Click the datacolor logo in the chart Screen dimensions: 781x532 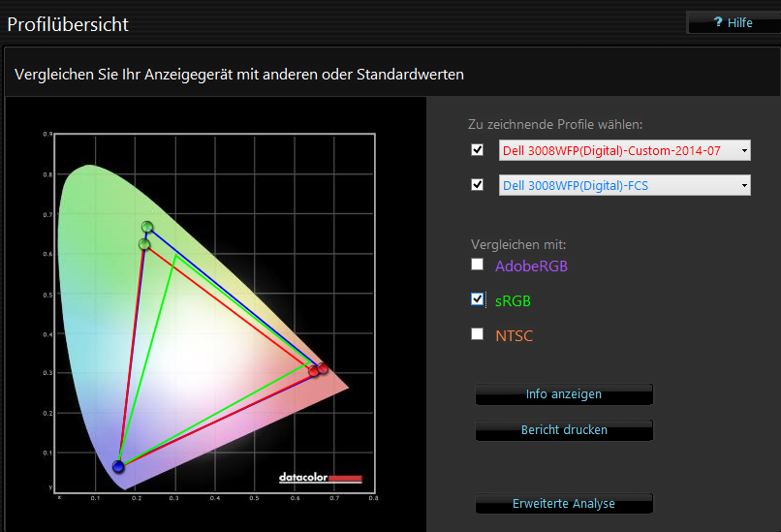click(320, 478)
